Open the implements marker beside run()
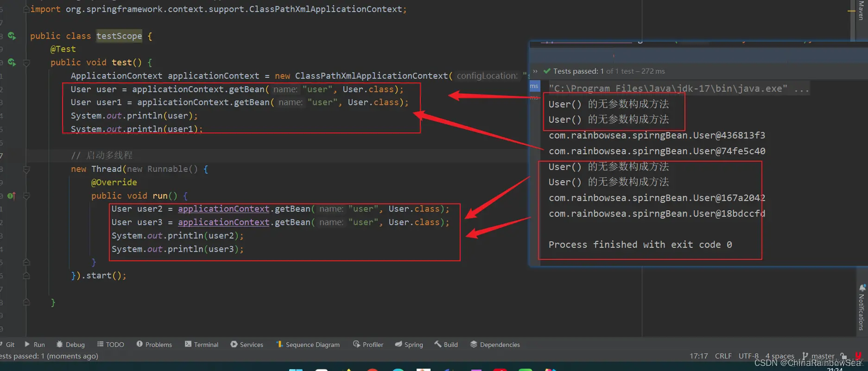This screenshot has width=868, height=371. click(x=12, y=196)
